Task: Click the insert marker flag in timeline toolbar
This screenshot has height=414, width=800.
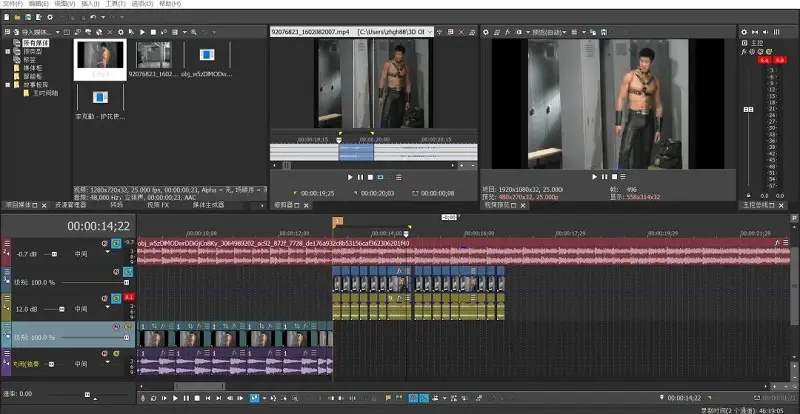Action: tap(388, 398)
